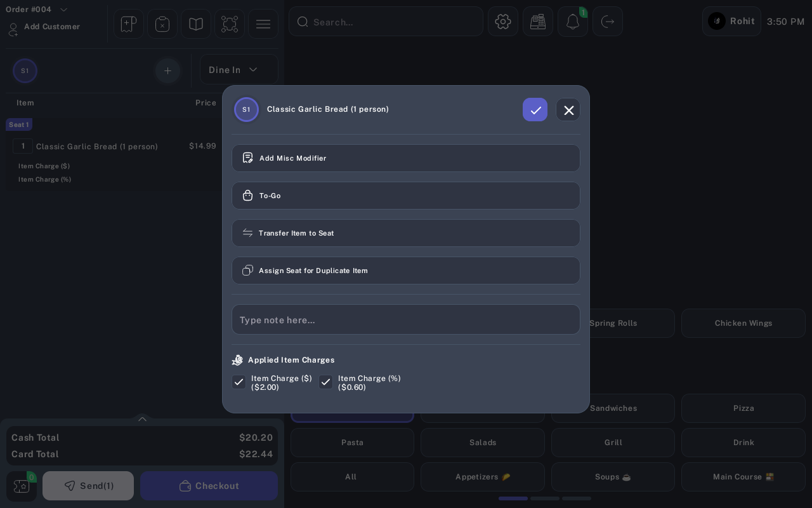Select Classic Garlic Bread order line
The height and width of the screenshot is (508, 812).
pyautogui.click(x=97, y=147)
